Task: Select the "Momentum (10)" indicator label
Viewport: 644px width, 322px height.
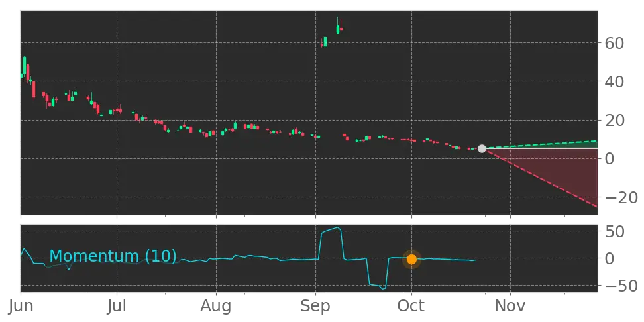Action: [113, 256]
